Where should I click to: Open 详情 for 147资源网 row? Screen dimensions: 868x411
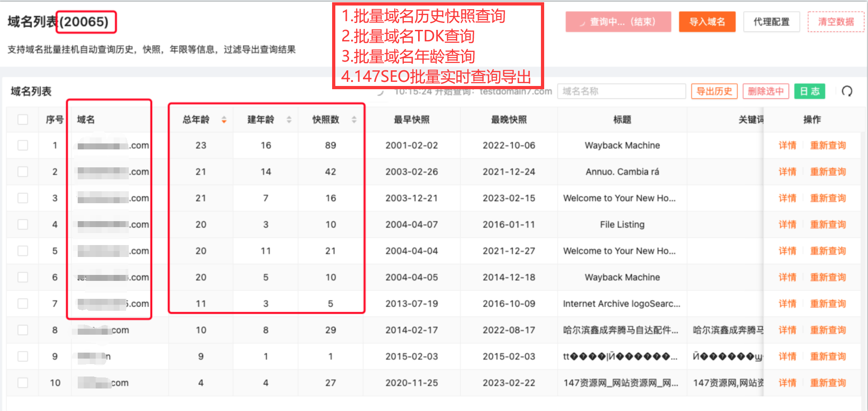[787, 382]
